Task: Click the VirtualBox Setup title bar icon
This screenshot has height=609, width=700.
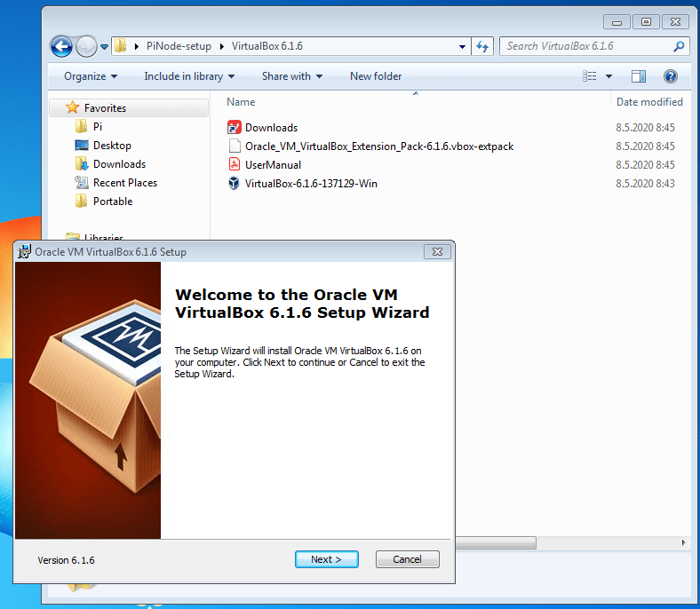Action: coord(24,251)
